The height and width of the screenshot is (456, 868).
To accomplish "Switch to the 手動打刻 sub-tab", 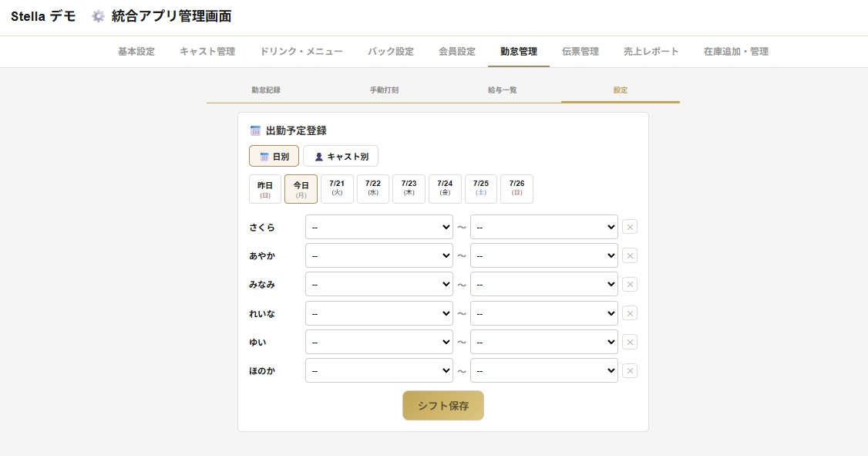I will click(x=384, y=90).
